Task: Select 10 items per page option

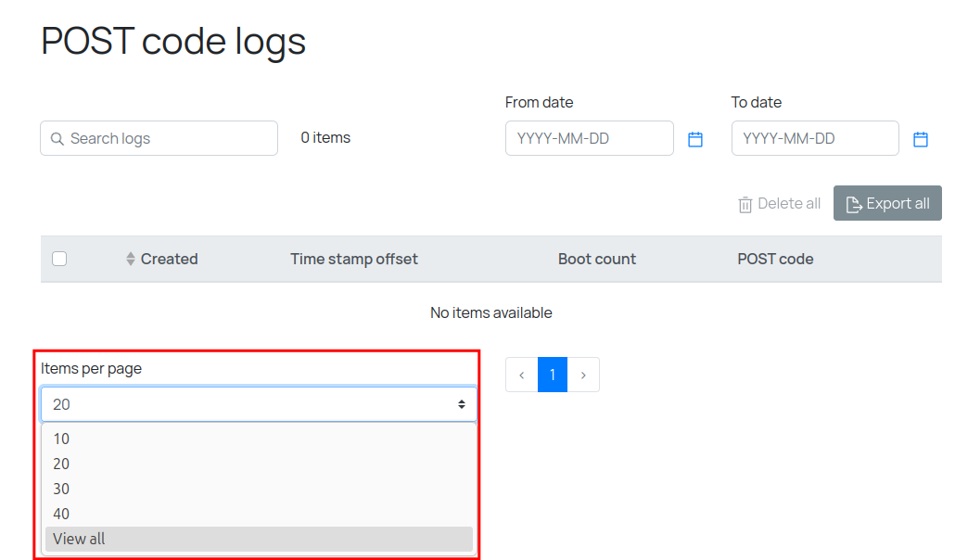Action: pyautogui.click(x=61, y=439)
